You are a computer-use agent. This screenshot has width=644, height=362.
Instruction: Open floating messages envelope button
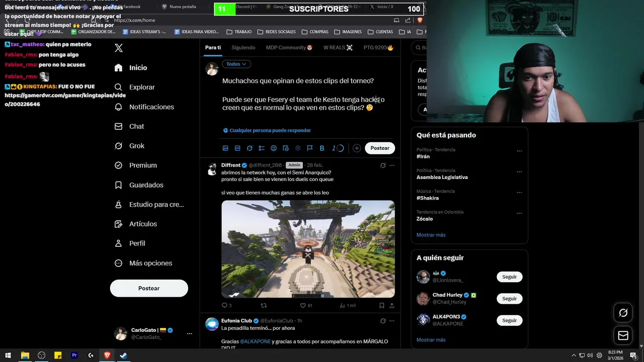(623, 335)
